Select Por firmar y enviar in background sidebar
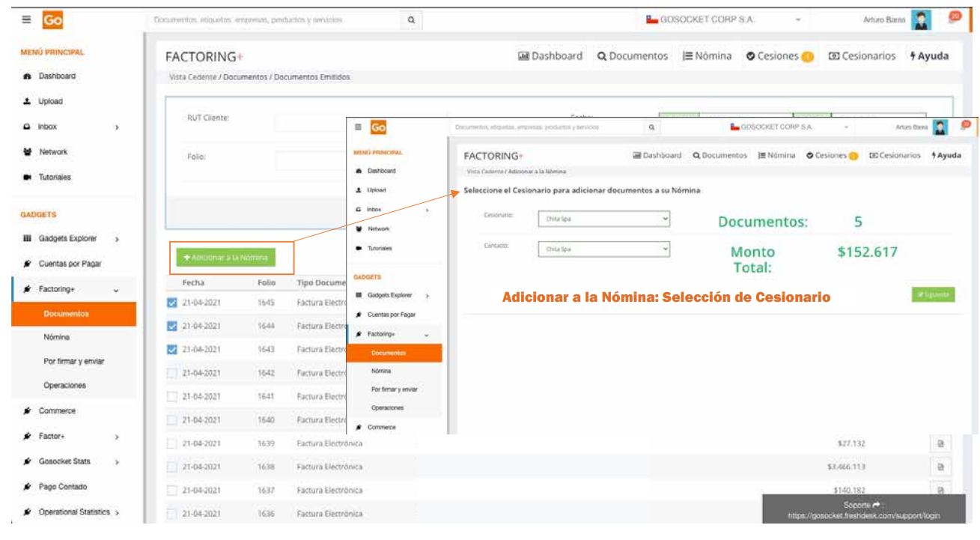Viewport: 980px width, 540px height. click(x=74, y=361)
